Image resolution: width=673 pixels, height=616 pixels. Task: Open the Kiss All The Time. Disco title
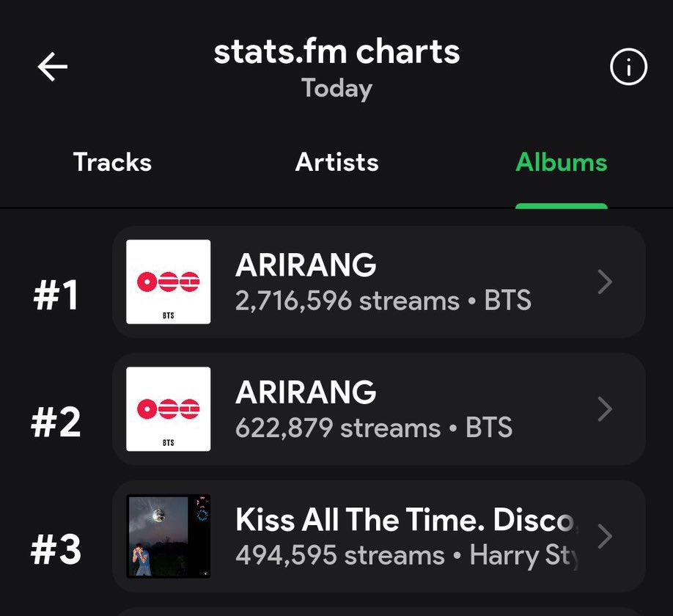pos(407,520)
